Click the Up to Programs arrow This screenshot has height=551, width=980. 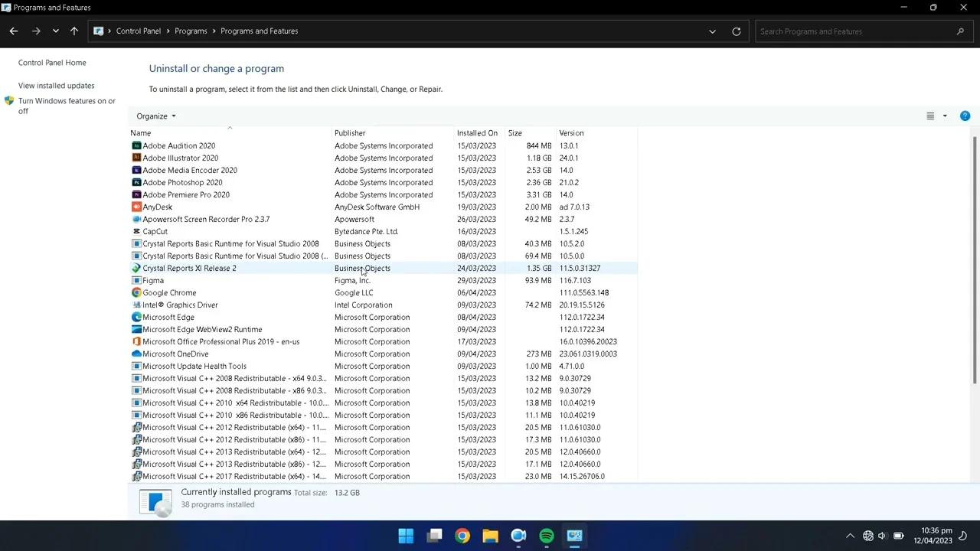coord(74,31)
